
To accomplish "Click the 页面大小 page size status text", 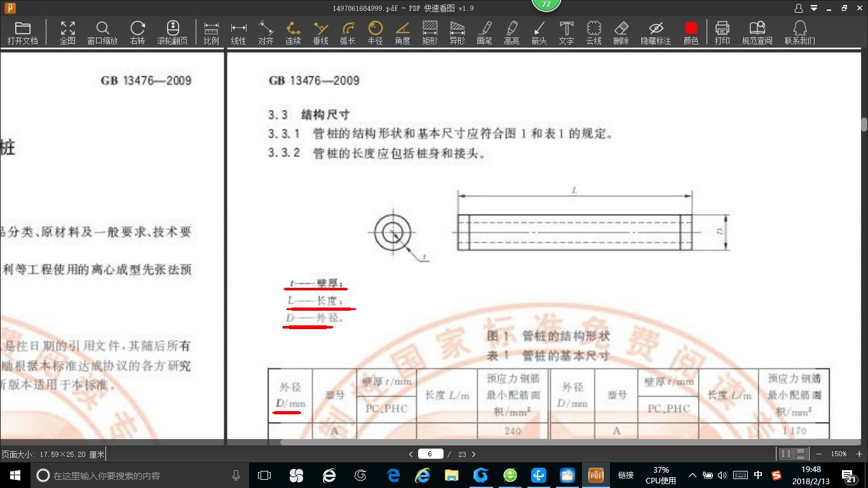I will (x=53, y=454).
